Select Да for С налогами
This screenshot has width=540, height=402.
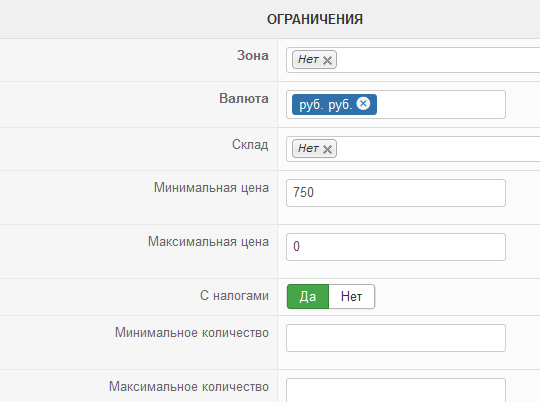pyautogui.click(x=308, y=296)
